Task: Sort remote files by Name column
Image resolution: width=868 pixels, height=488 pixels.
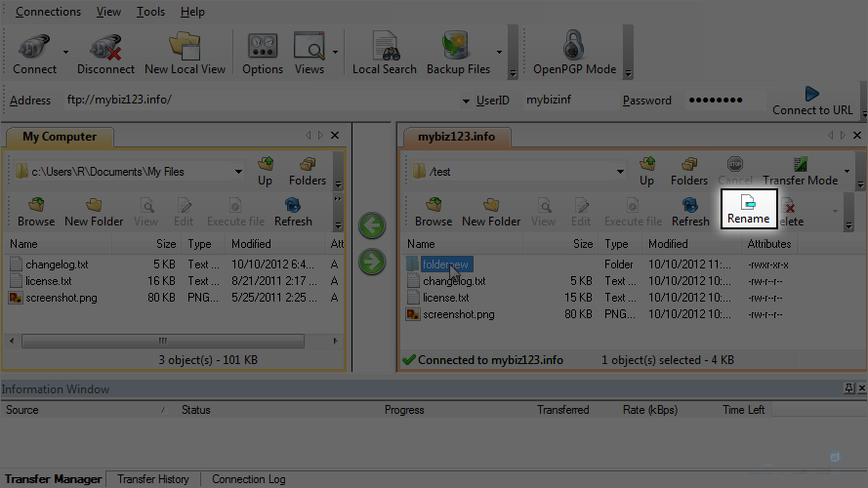Action: pos(421,244)
